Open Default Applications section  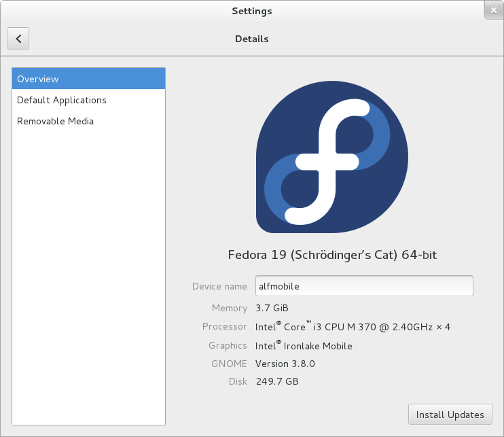(89, 100)
